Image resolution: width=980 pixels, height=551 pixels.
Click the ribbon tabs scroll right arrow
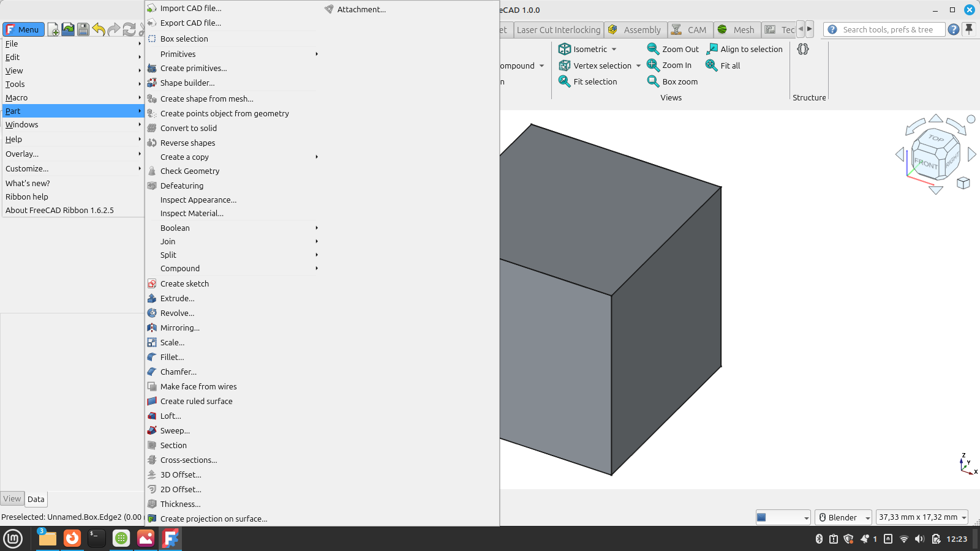(810, 29)
